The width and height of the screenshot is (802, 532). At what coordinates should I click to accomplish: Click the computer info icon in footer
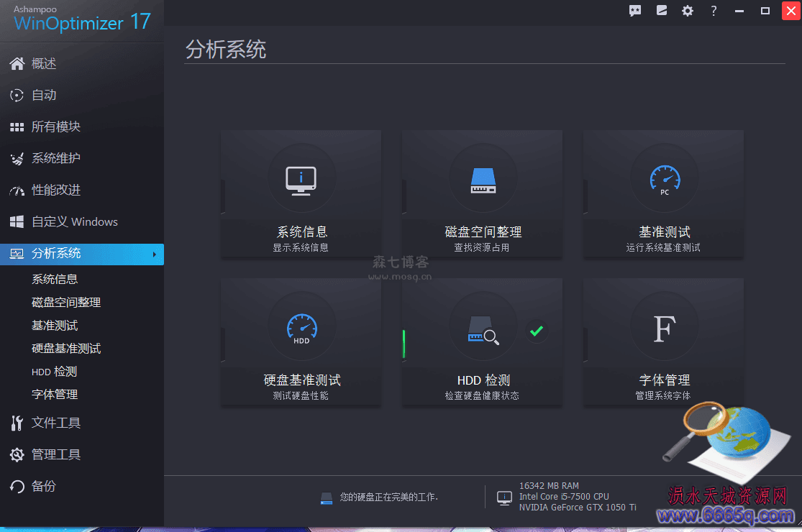pos(504,497)
